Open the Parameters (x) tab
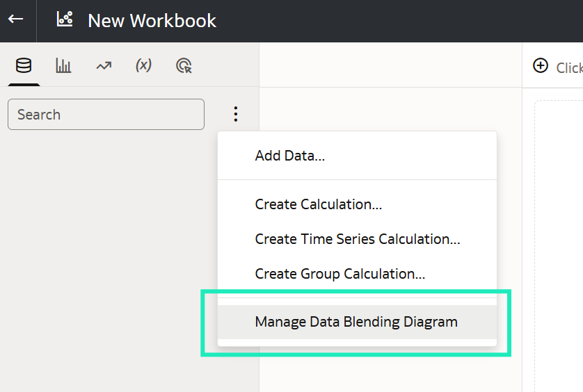The width and height of the screenshot is (583, 392). [143, 65]
